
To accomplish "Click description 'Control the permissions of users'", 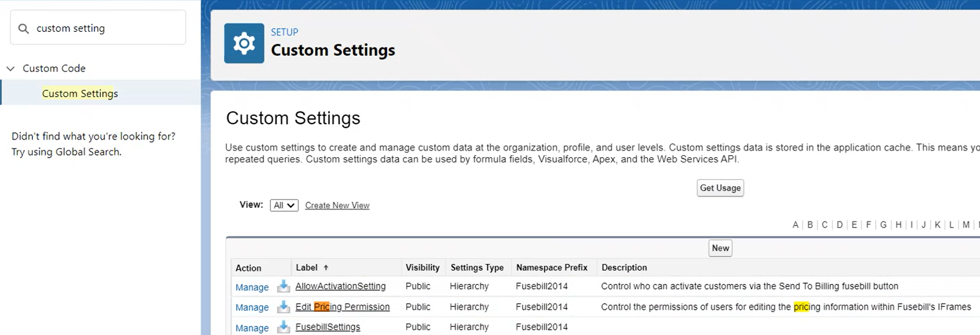I will tap(786, 307).
